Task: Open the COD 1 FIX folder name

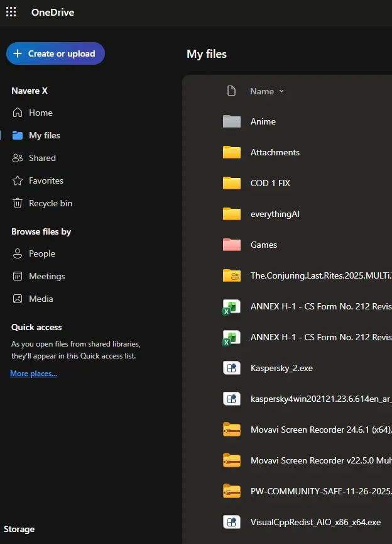Action: coord(270,183)
